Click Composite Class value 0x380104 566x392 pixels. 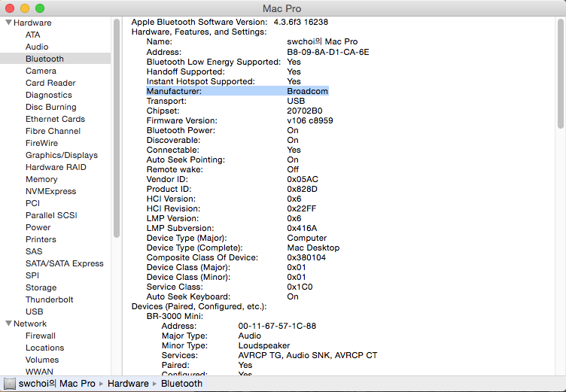coord(306,257)
